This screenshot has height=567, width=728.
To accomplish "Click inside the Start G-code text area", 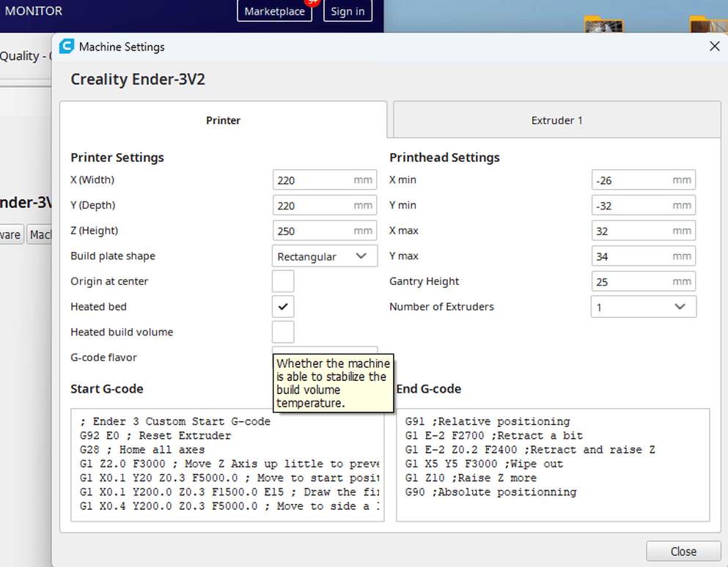I will pyautogui.click(x=227, y=465).
